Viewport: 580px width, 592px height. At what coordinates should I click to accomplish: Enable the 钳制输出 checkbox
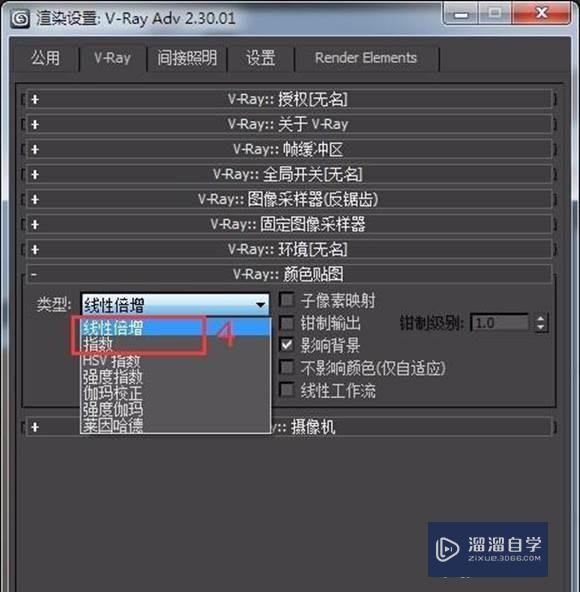(287, 323)
